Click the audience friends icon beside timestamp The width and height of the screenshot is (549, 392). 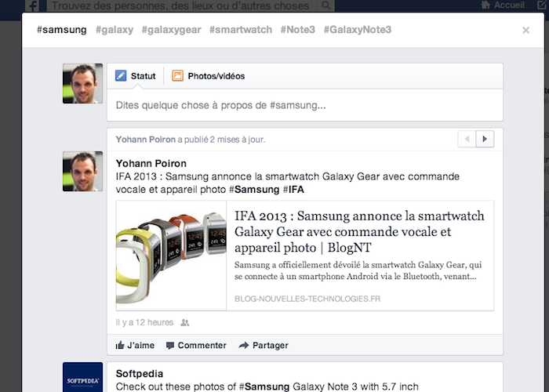[184, 322]
